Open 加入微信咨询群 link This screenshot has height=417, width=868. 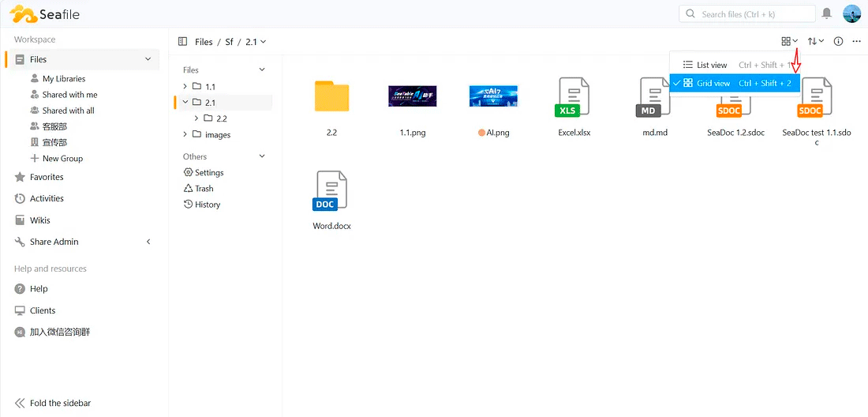point(60,332)
